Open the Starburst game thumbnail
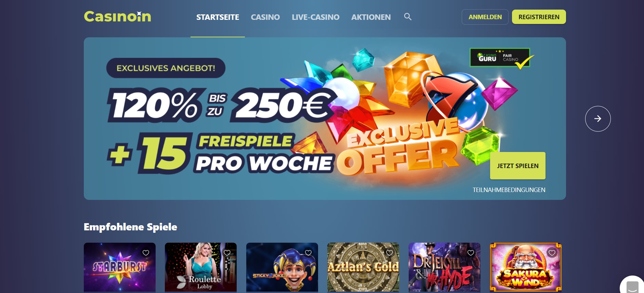The image size is (644, 293). [x=120, y=267]
